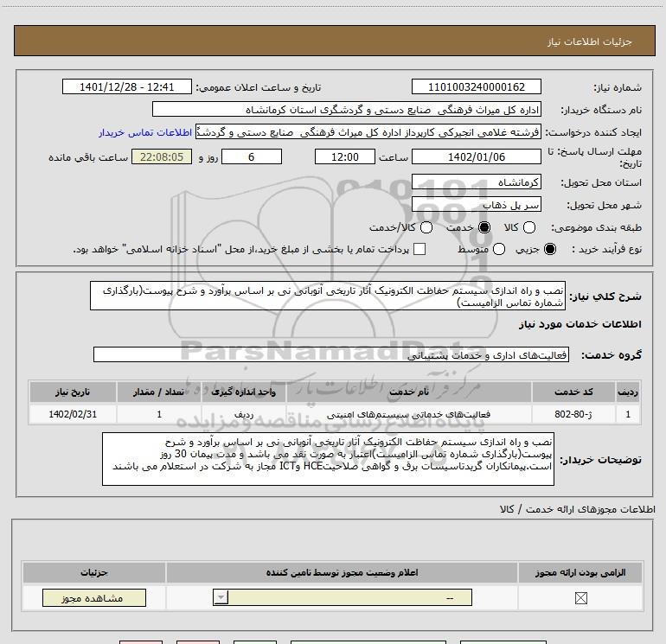This screenshot has height=644, width=666.
Task: Click اطلاعات خدمات مورد نیاز heading
Action: tap(580, 324)
